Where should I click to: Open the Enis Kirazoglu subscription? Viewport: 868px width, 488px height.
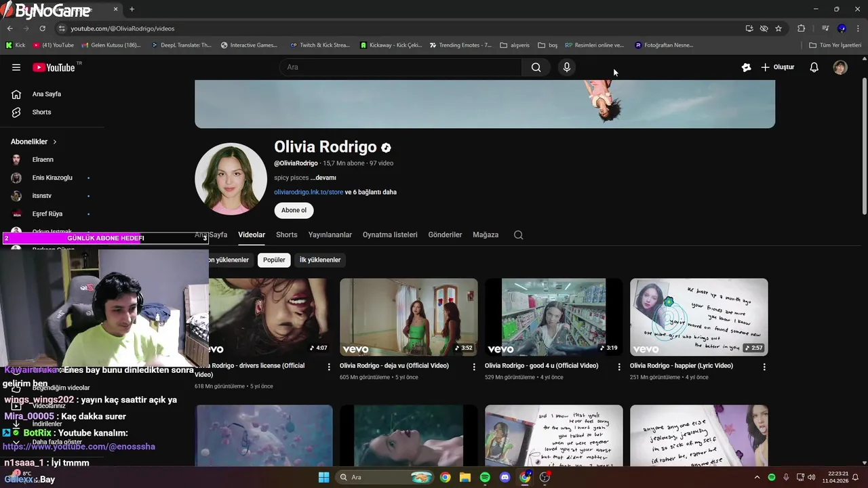[x=52, y=178]
